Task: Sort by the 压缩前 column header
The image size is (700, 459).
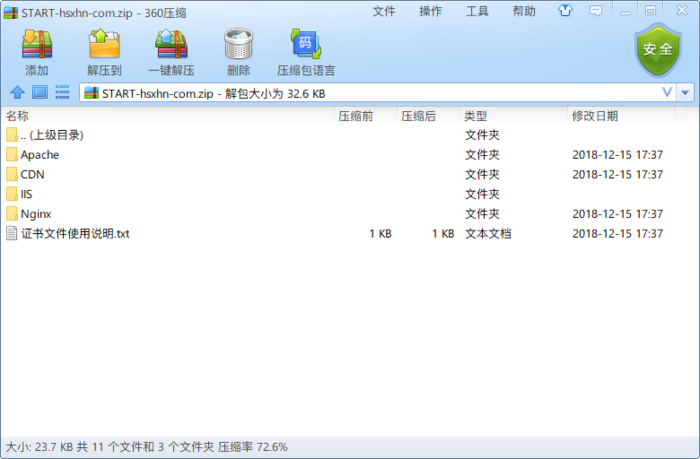Action: (x=355, y=116)
